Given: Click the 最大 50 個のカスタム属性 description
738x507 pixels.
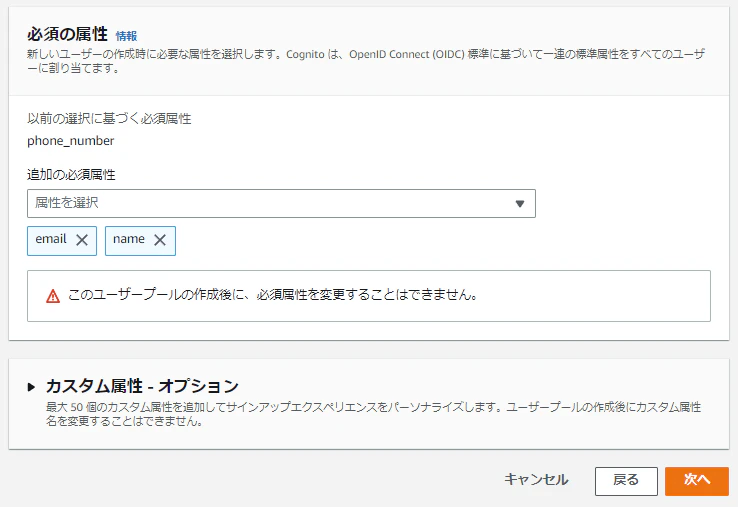Looking at the screenshot, I should 373,414.
